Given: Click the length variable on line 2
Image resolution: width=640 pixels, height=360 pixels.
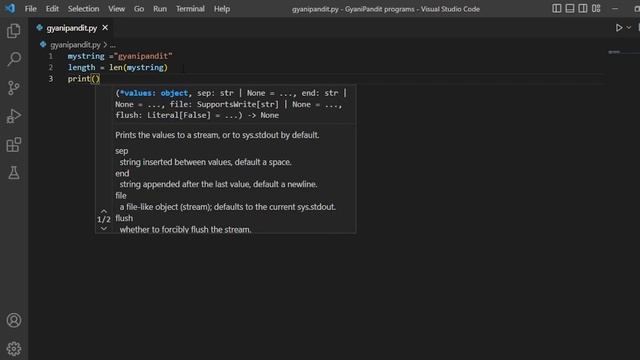Looking at the screenshot, I should pos(81,67).
